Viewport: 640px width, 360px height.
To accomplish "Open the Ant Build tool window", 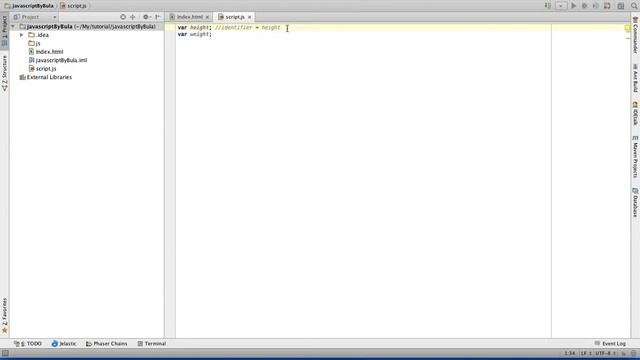I will click(635, 78).
